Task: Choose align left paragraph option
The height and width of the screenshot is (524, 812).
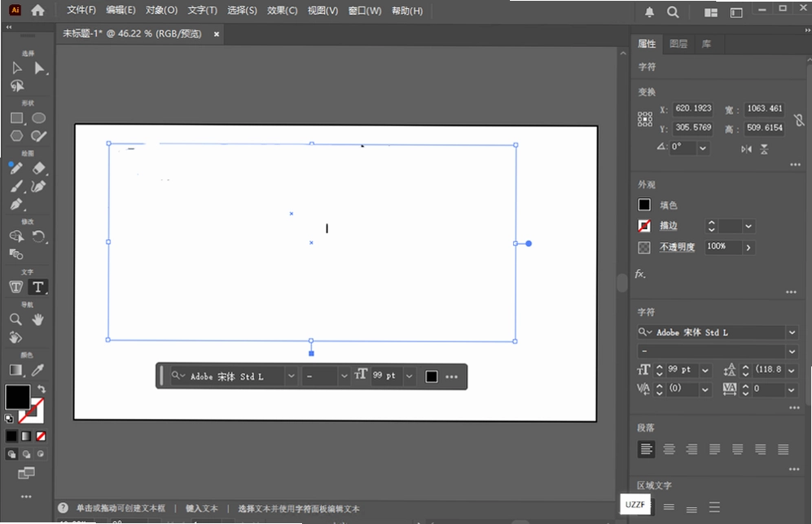Action: (x=647, y=449)
